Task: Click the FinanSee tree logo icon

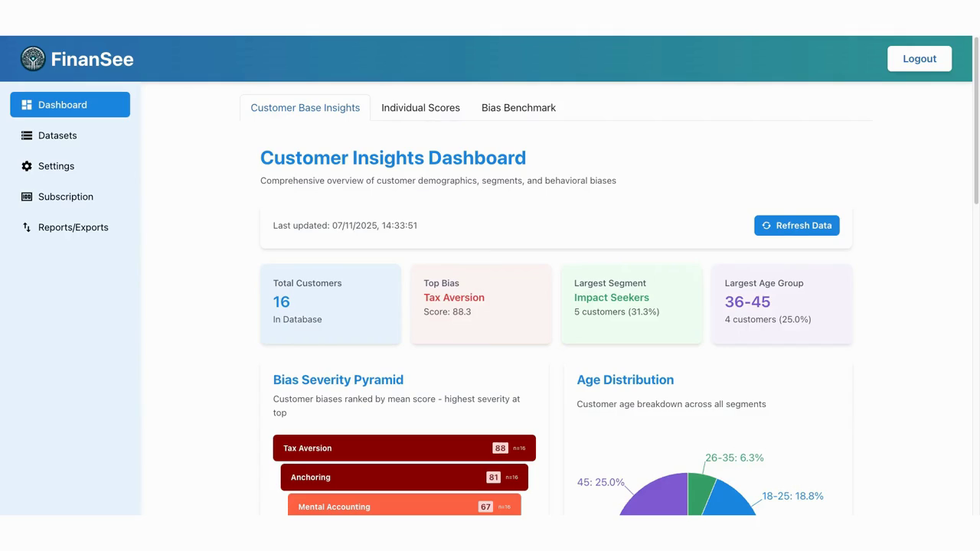Action: click(x=33, y=59)
